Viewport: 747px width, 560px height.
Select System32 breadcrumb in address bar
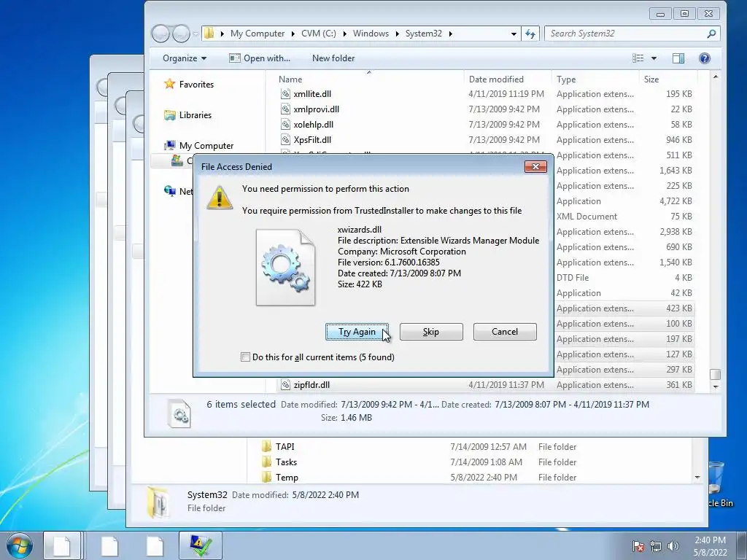tap(424, 34)
